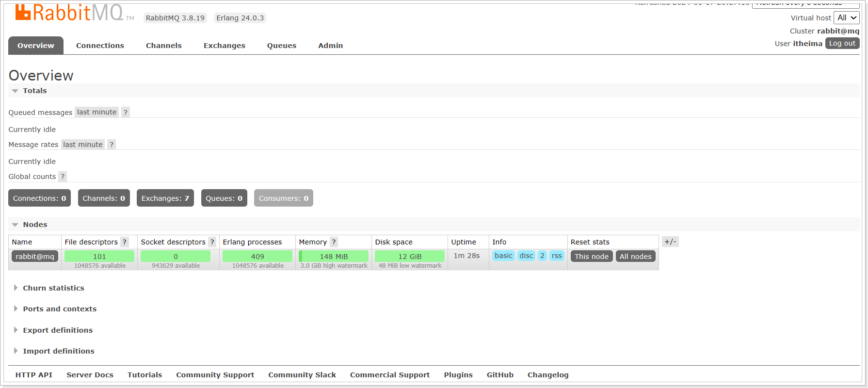Open the Plugins footer link

458,375
